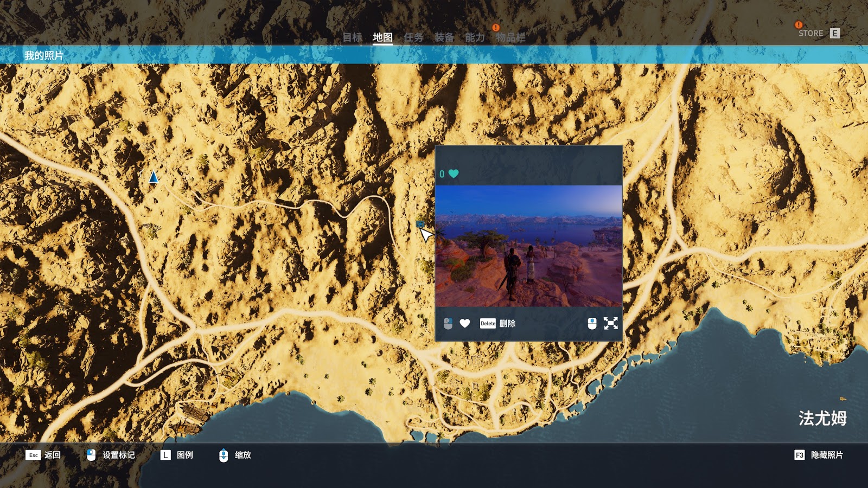Open the 目标 tab
This screenshot has height=488, width=868.
tap(352, 37)
